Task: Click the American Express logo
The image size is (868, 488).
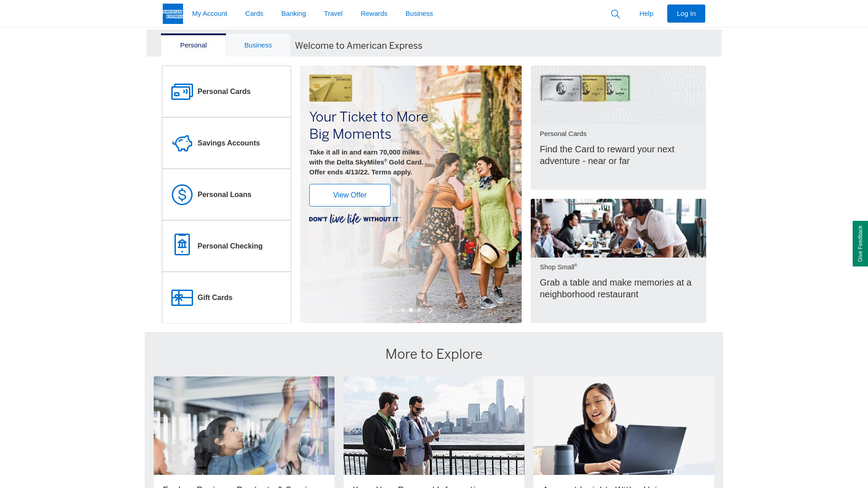Action: point(173,14)
